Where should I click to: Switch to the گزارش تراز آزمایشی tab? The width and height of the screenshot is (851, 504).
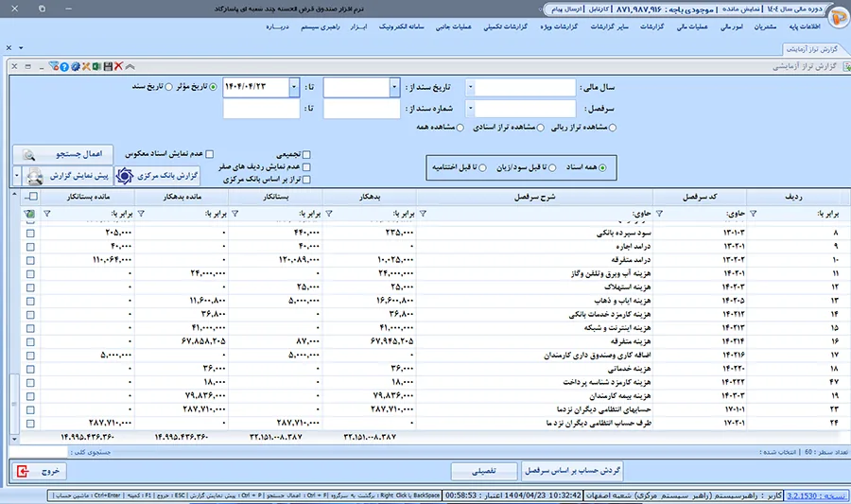pos(812,49)
